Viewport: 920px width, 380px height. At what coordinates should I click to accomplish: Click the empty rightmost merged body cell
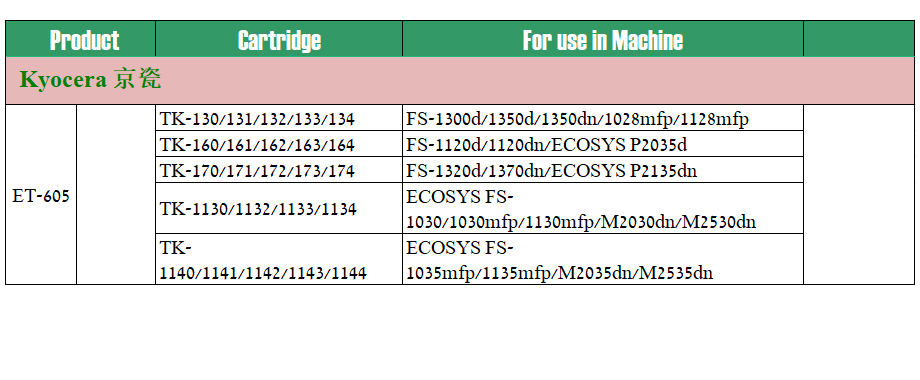click(x=858, y=195)
